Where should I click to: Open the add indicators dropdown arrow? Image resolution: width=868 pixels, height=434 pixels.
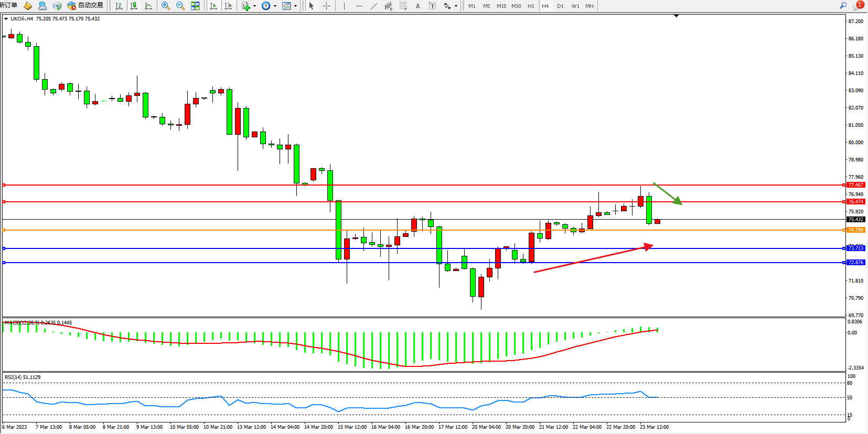pos(255,6)
